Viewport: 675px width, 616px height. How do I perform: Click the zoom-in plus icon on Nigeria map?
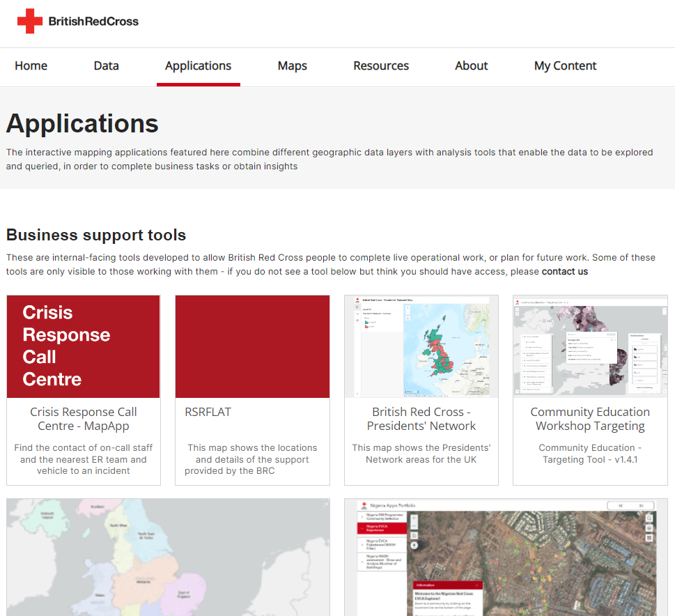(x=413, y=518)
